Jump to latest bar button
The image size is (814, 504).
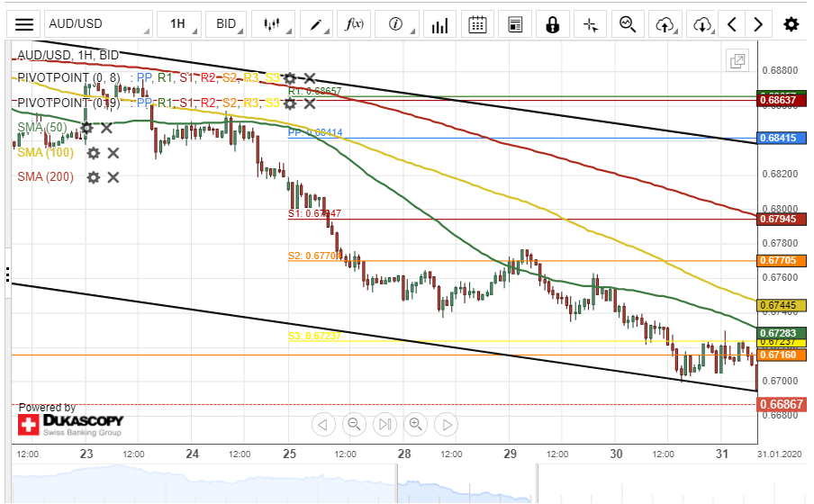(385, 425)
